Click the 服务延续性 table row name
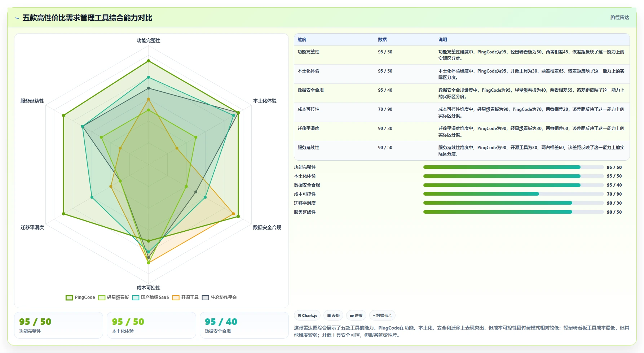 pos(308,148)
